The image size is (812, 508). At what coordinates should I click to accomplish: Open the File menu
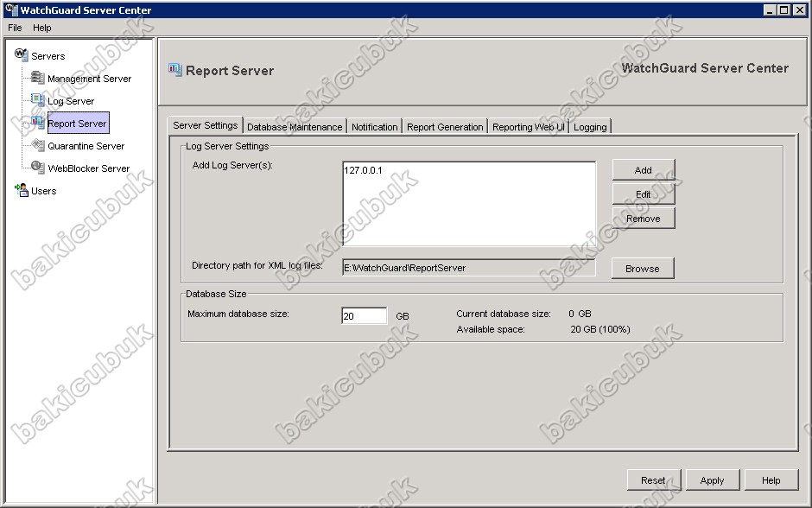click(15, 28)
